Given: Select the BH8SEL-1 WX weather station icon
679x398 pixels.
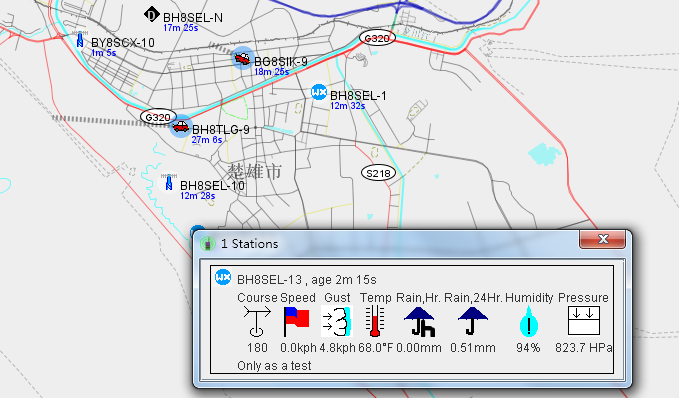Looking at the screenshot, I should [x=319, y=92].
